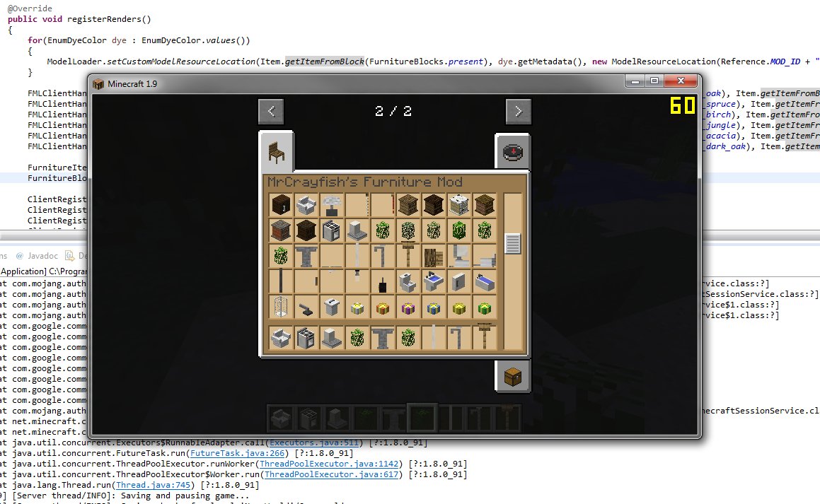Pick the range hood in the upper item grid

[x=357, y=230]
